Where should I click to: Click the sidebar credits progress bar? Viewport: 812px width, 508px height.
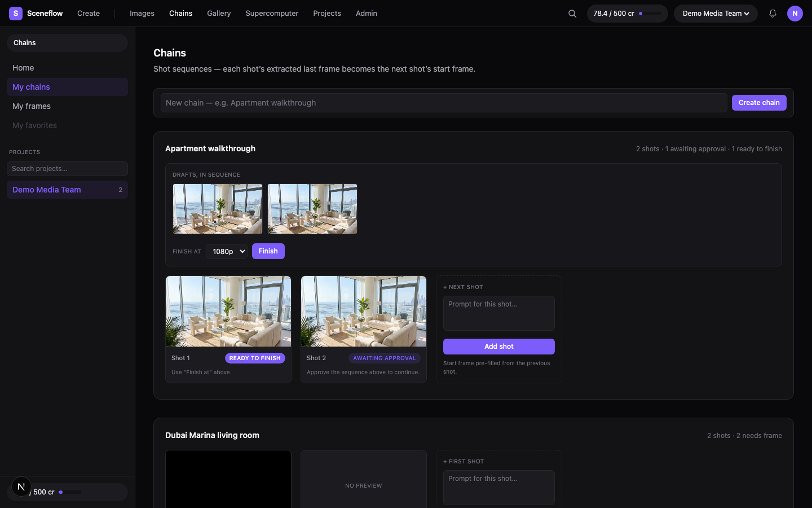coord(70,492)
